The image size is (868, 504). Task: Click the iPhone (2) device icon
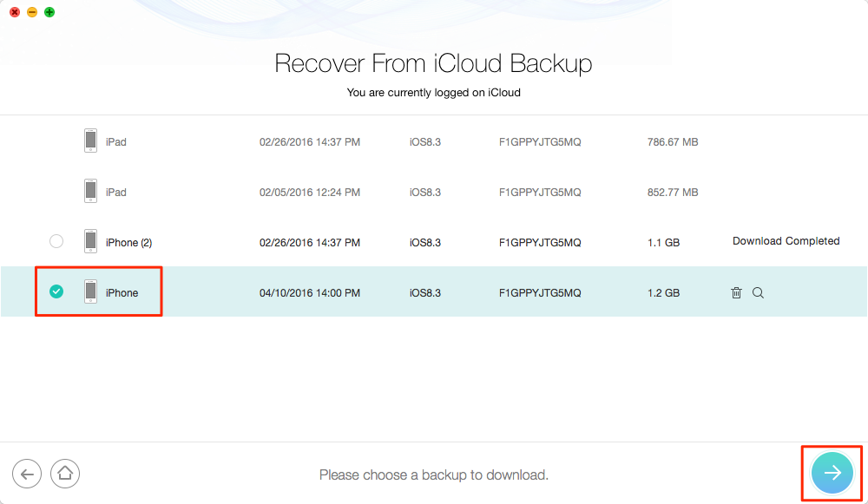pos(91,241)
